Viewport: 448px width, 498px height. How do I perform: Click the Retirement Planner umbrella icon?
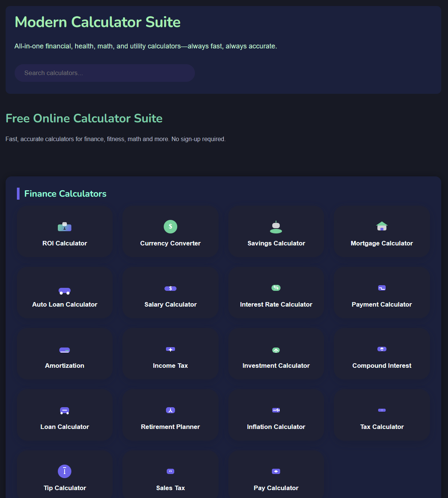tap(170, 410)
